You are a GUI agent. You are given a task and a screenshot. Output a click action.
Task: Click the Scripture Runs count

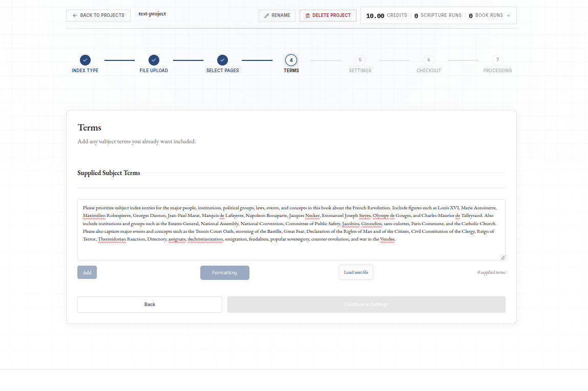pyautogui.click(x=416, y=16)
